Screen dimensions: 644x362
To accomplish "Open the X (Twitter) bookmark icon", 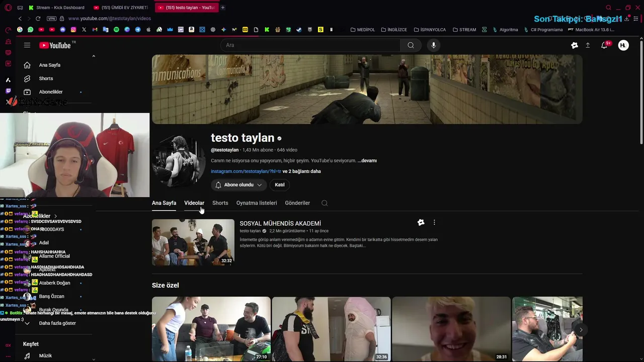I will point(84,30).
